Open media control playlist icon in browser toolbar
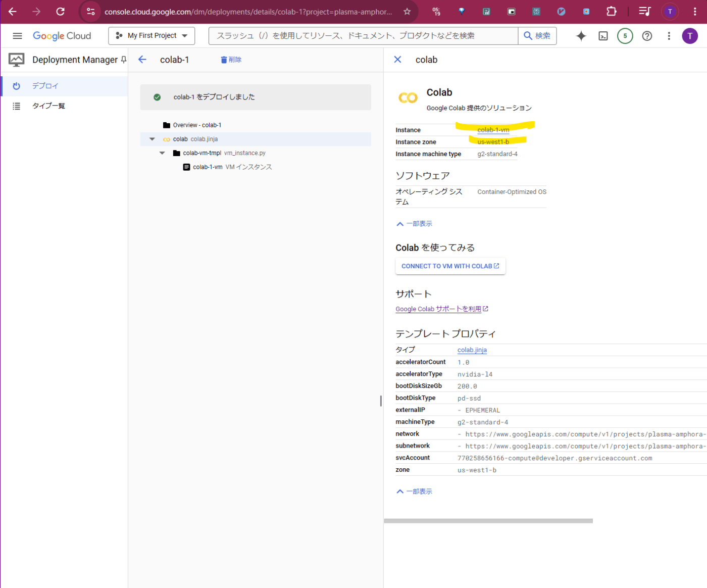Image resolution: width=707 pixels, height=588 pixels. [644, 11]
